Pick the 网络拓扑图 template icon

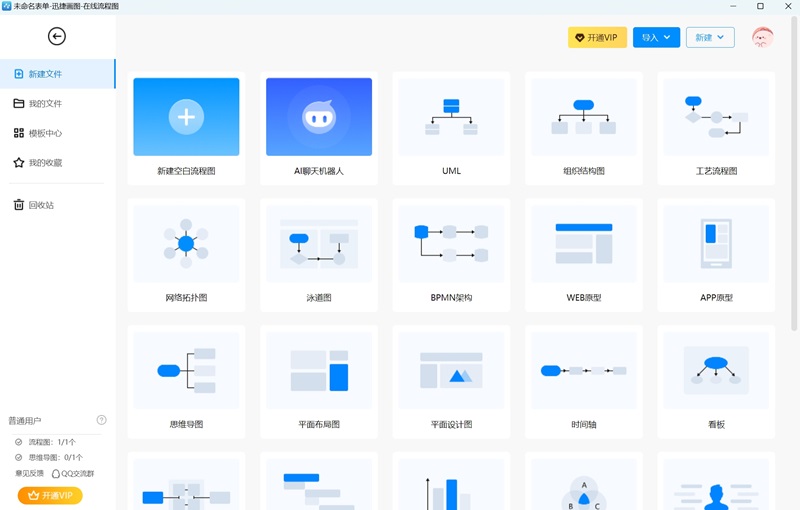[x=186, y=244]
